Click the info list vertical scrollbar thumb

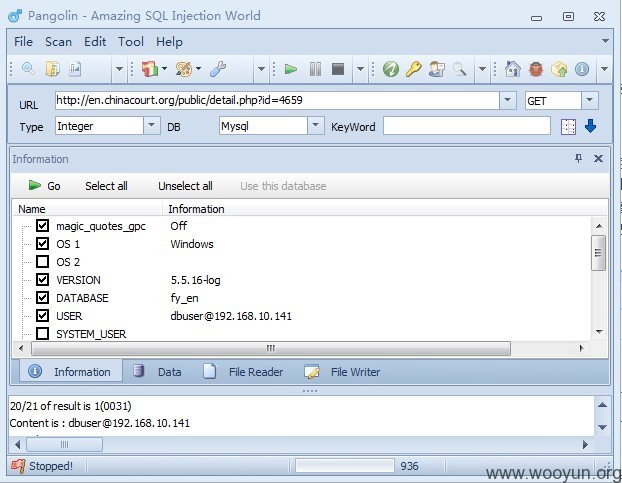click(599, 253)
